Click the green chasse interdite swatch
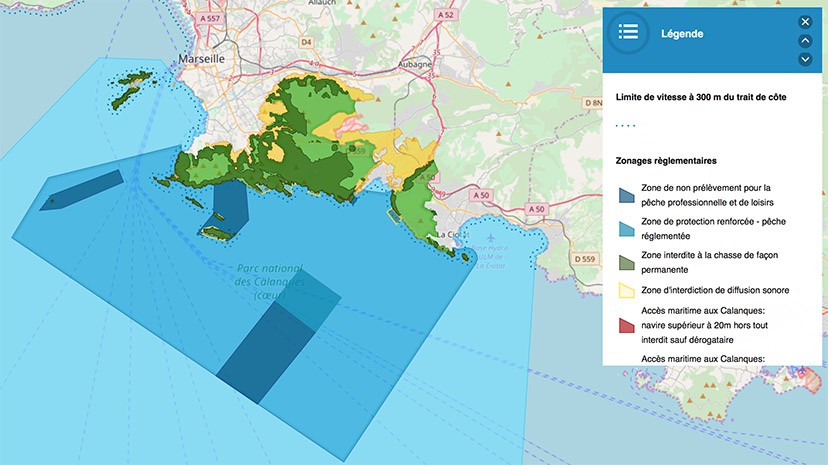 (625, 262)
